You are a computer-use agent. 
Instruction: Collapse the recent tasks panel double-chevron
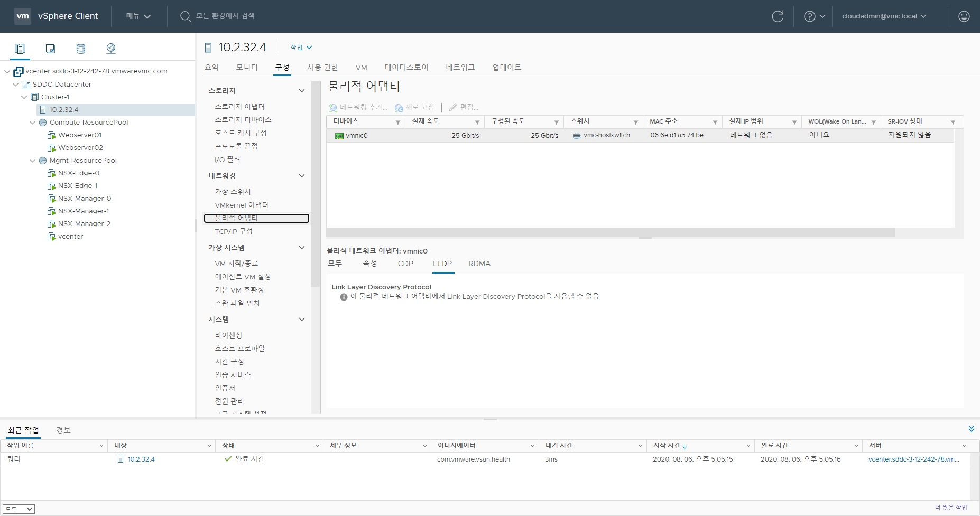click(972, 428)
